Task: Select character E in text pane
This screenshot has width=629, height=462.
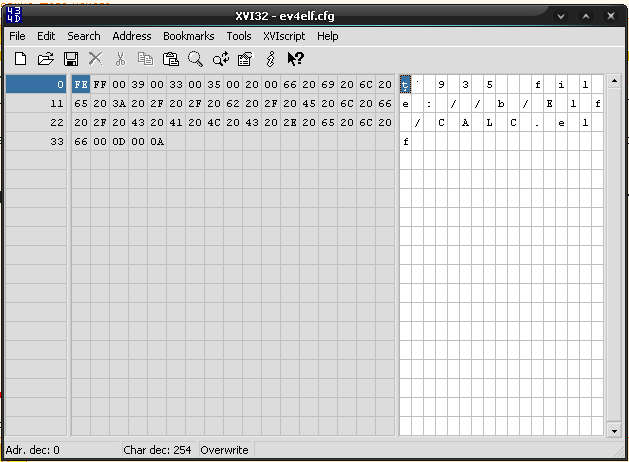Action: click(549, 103)
